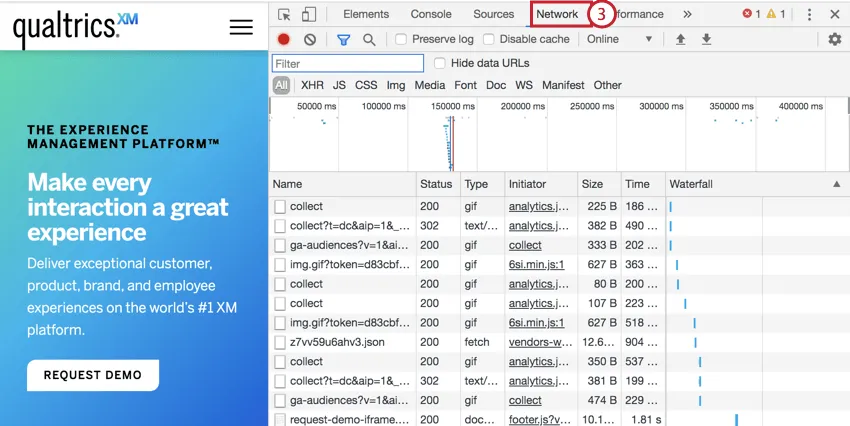850x426 pixels.
Task: Sort by Time column header
Action: (643, 184)
